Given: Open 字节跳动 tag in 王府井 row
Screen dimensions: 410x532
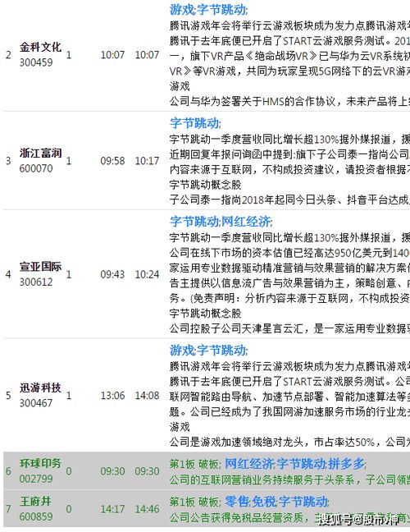Looking at the screenshot, I should [303, 502].
